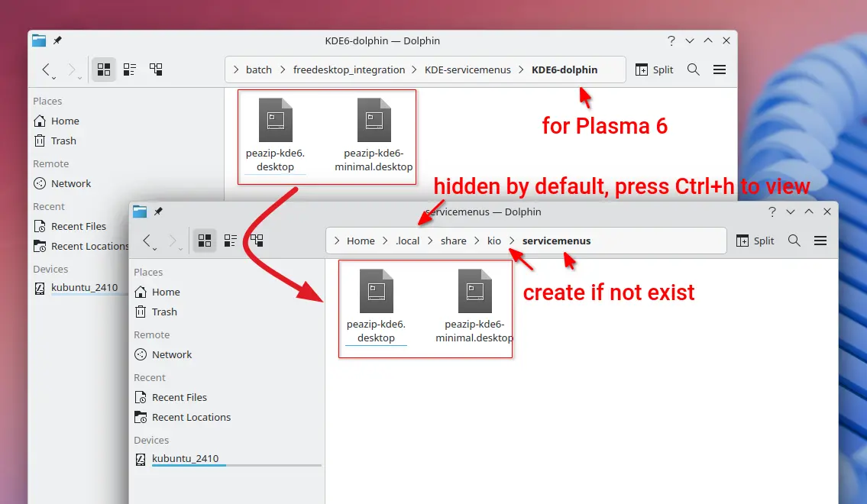867x504 pixels.
Task: Click help question mark in servicemenus title bar
Action: pos(772,212)
